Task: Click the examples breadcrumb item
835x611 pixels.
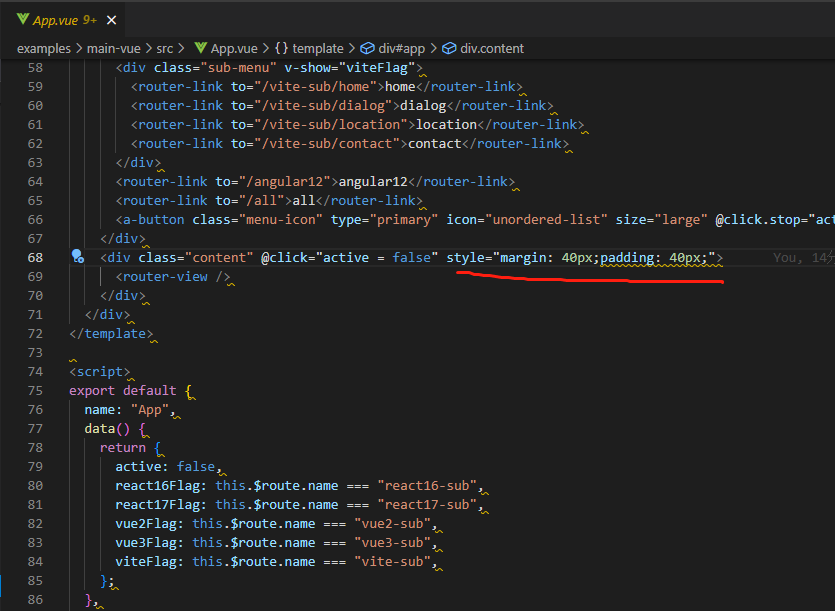Action: 45,47
